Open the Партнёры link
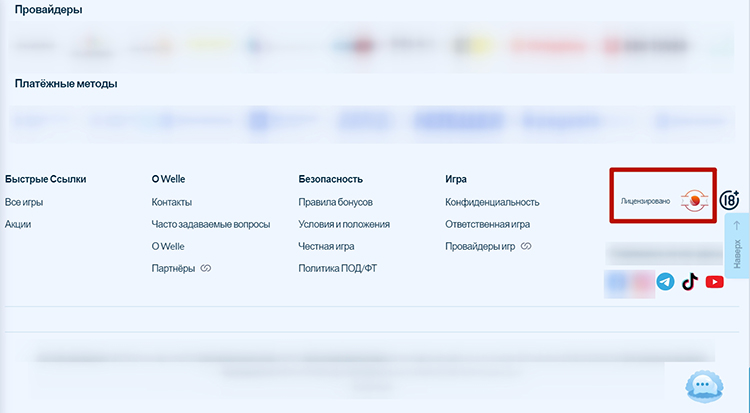 coord(173,268)
